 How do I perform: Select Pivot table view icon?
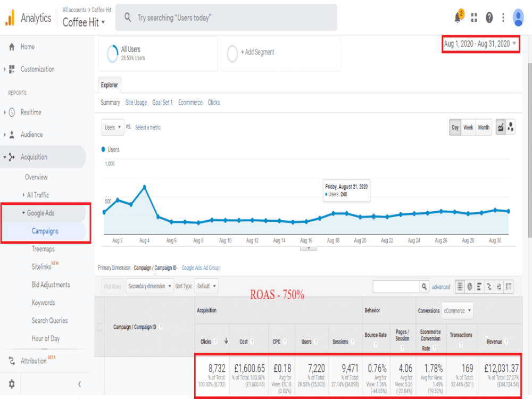point(508,287)
